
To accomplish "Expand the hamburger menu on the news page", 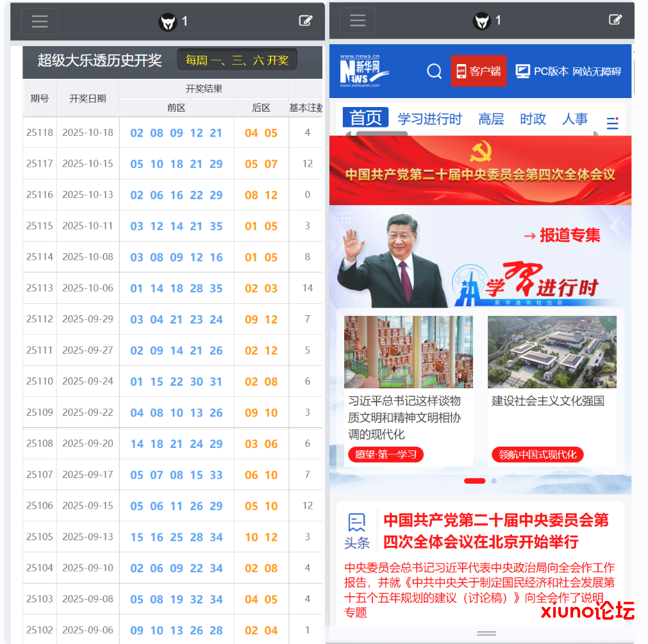I will coord(357,20).
